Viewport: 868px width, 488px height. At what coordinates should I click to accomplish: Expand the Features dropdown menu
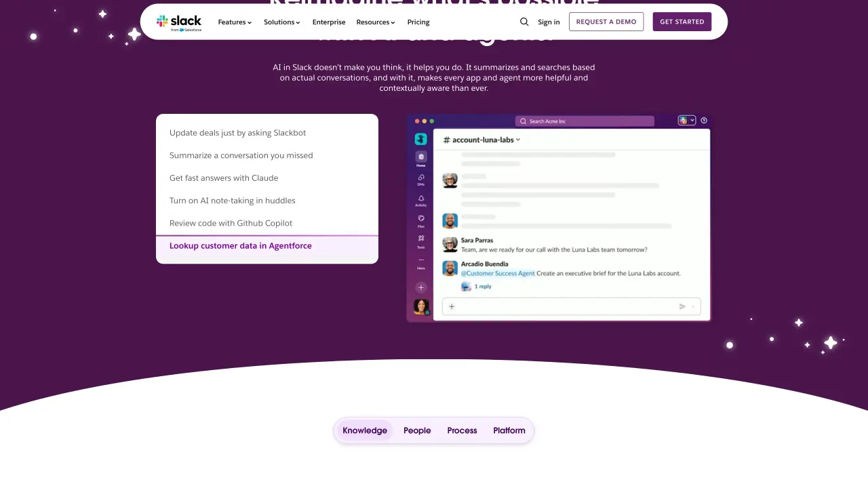[235, 22]
